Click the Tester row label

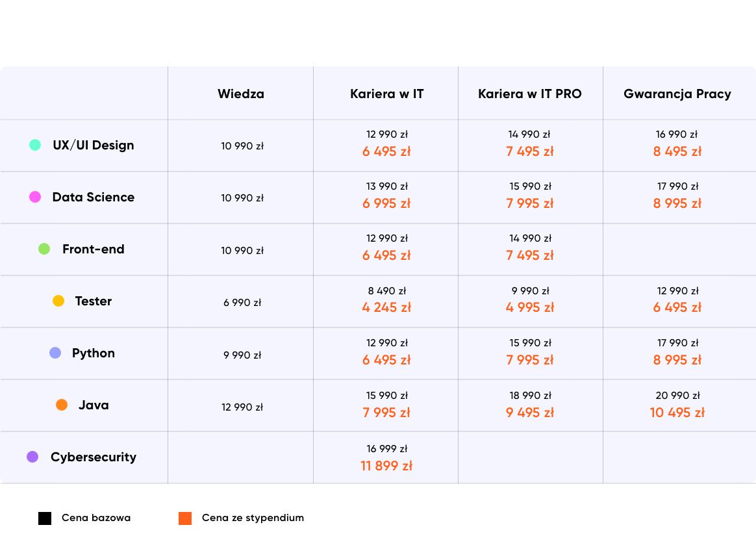pos(94,301)
